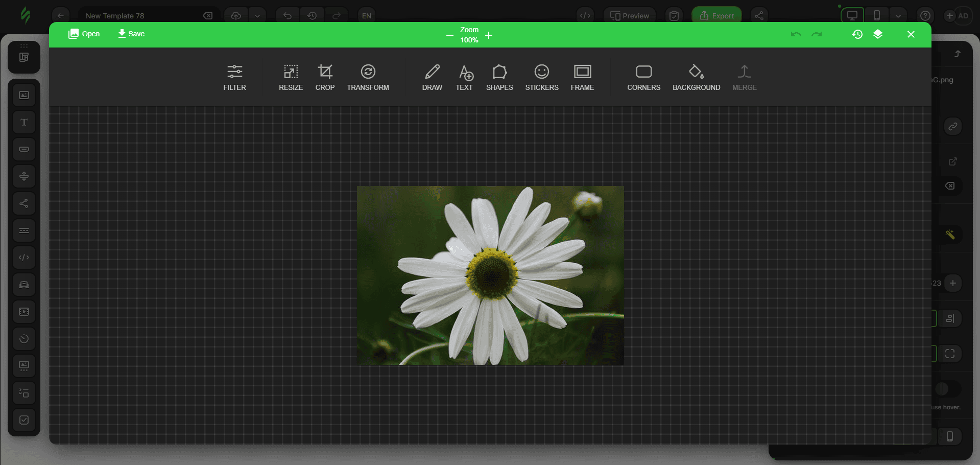Open the Draw tool
Screen dimensions: 980x465
coord(432,77)
